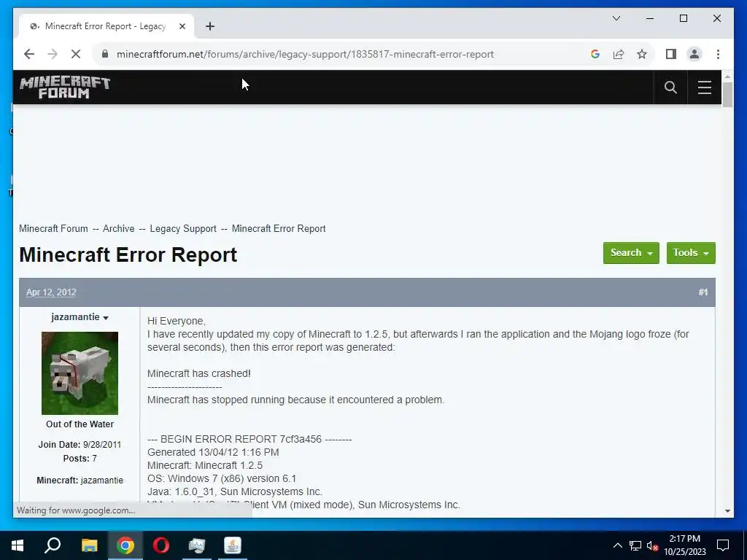Open the Archive breadcrumb link
The image size is (747, 560).
coord(119,228)
